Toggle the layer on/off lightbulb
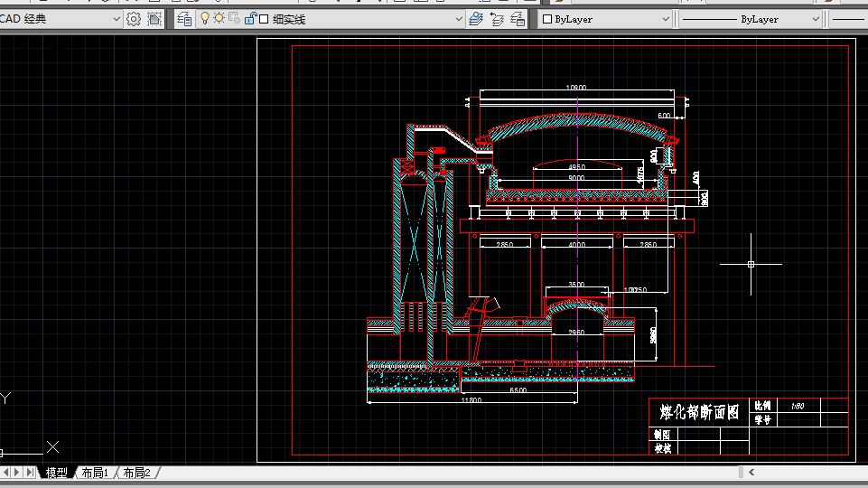The height and width of the screenshot is (488, 868). coord(204,19)
